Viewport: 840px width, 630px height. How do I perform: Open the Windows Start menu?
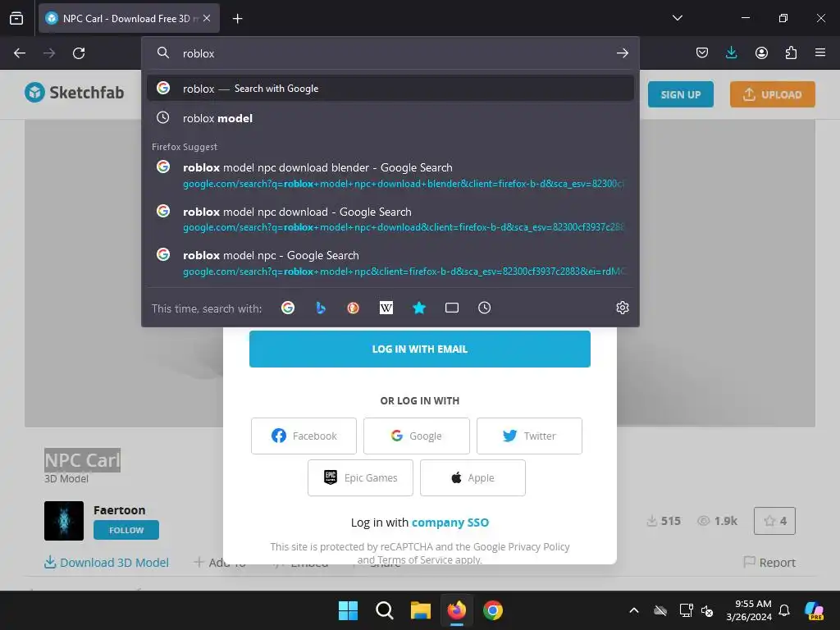coord(348,610)
